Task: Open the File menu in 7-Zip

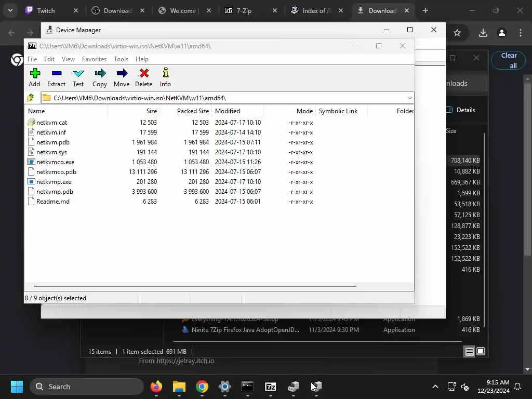Action: 32,59
